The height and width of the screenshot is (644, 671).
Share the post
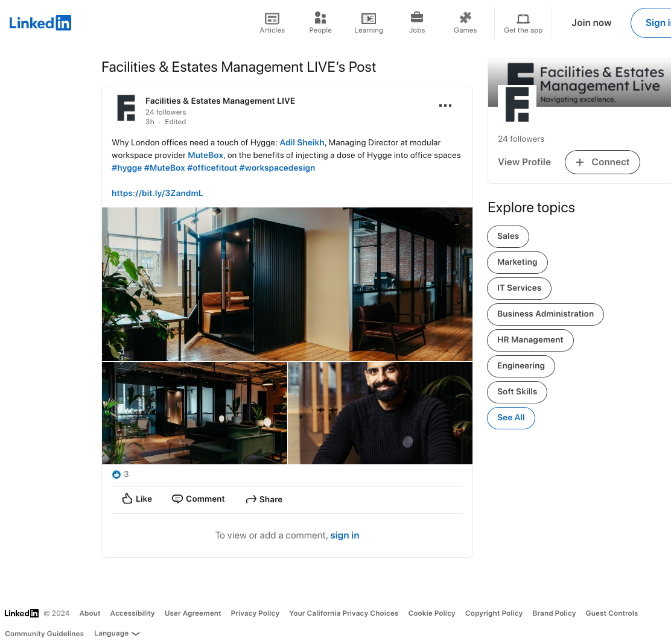[264, 499]
